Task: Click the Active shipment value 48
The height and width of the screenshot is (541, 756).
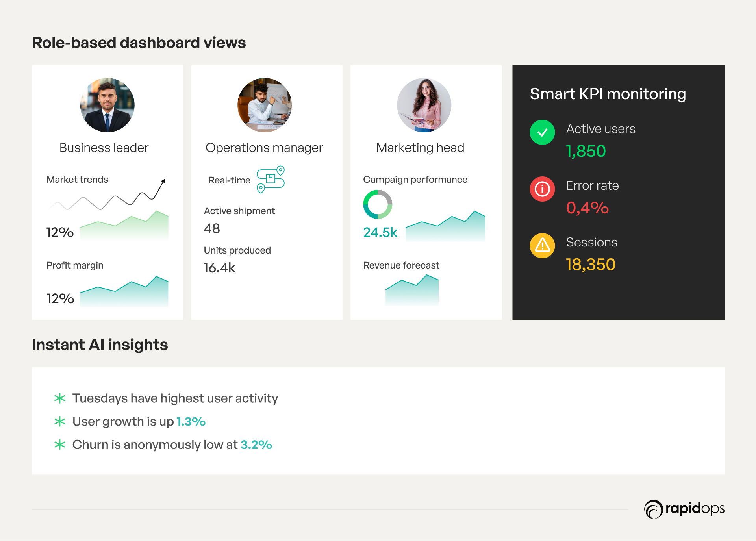Action: (x=212, y=228)
